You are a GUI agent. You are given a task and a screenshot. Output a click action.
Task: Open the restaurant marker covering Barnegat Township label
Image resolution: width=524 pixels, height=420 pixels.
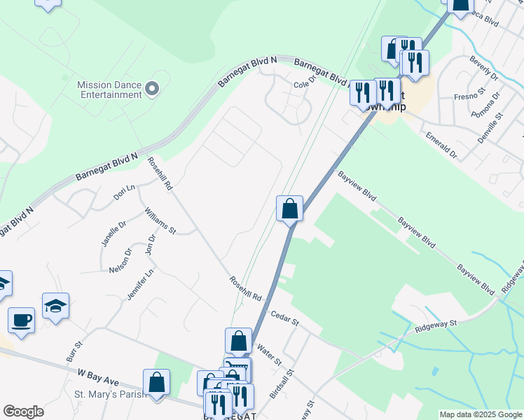pyautogui.click(x=387, y=92)
